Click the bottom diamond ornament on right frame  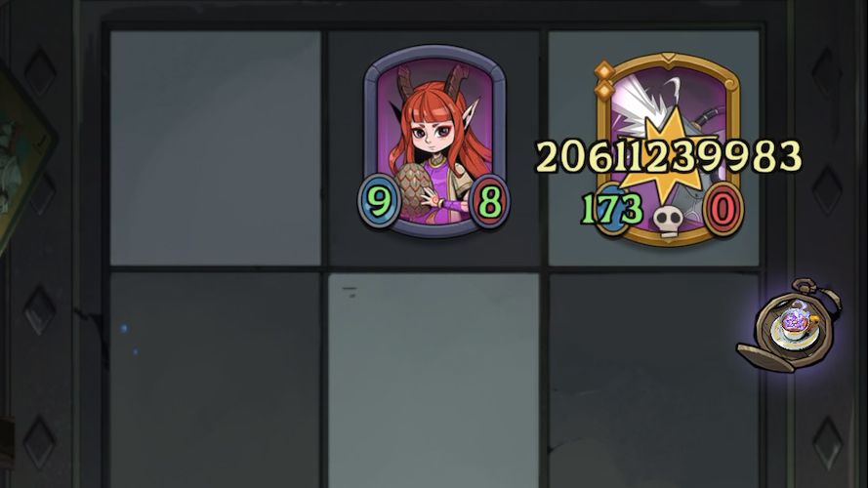tap(827, 443)
